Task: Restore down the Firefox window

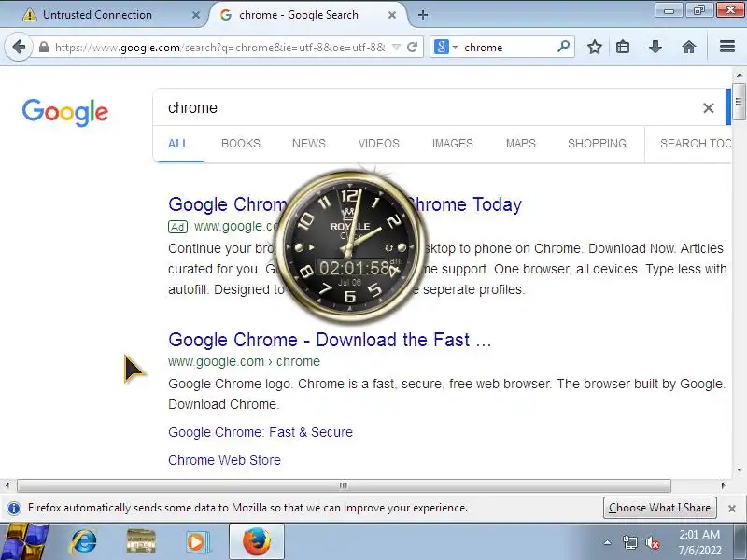Action: (698, 10)
